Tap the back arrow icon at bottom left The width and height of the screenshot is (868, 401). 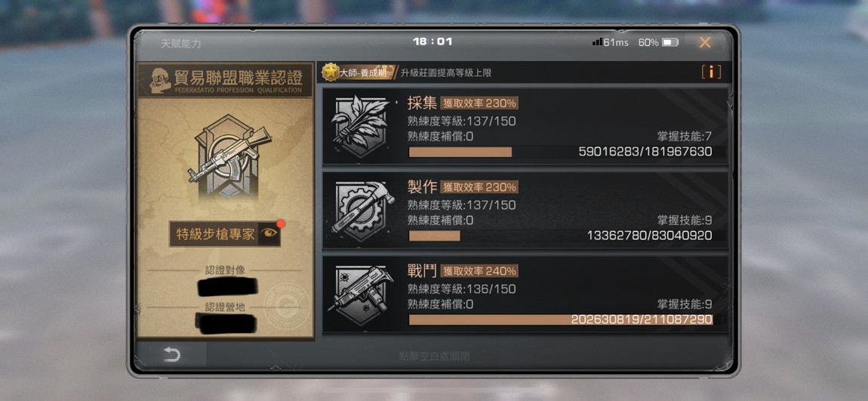pyautogui.click(x=171, y=354)
